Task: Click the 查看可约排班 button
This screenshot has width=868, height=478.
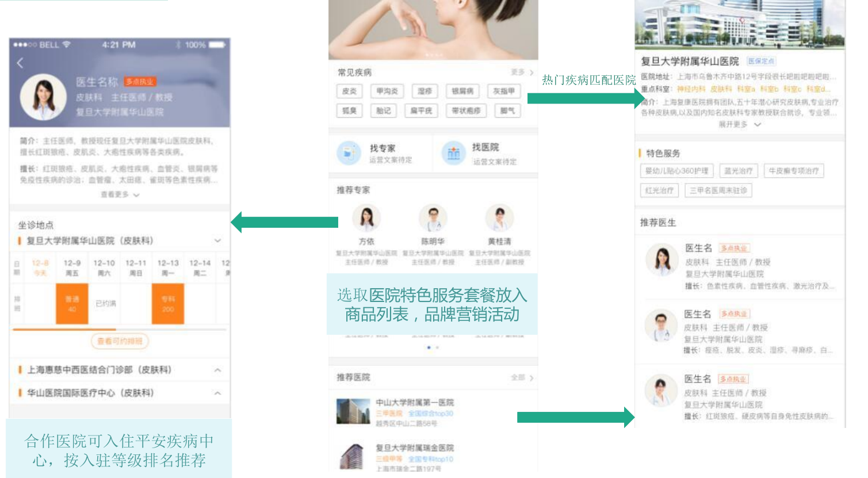Action: (120, 341)
